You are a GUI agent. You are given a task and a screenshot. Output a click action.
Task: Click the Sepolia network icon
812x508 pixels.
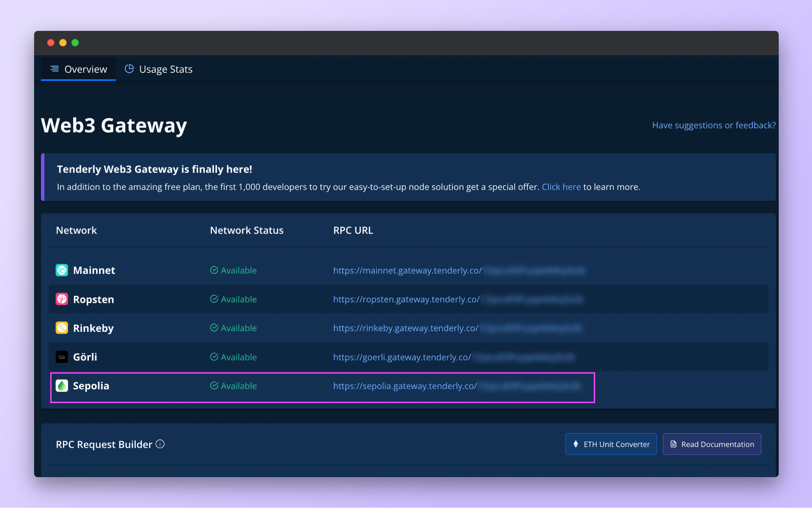(x=62, y=386)
